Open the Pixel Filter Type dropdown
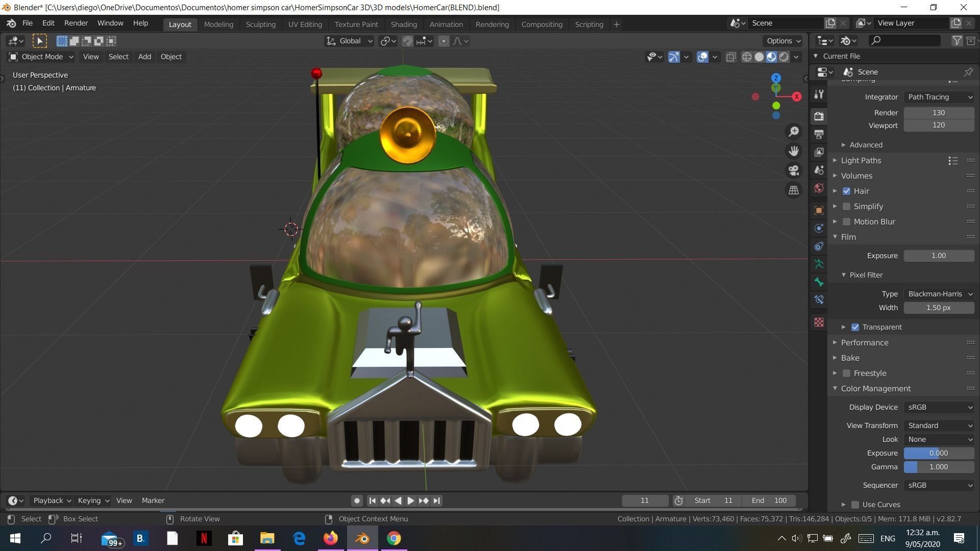The width and height of the screenshot is (980, 551). (939, 294)
